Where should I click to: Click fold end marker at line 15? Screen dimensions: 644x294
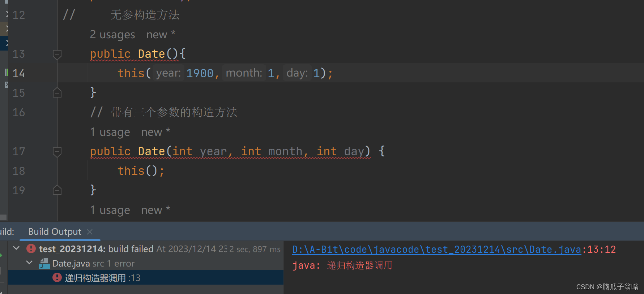[x=57, y=93]
